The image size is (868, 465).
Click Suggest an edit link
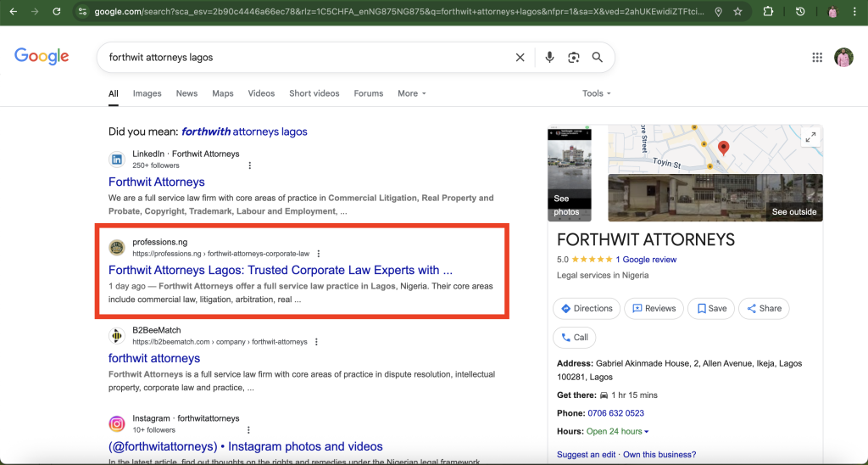click(x=586, y=455)
